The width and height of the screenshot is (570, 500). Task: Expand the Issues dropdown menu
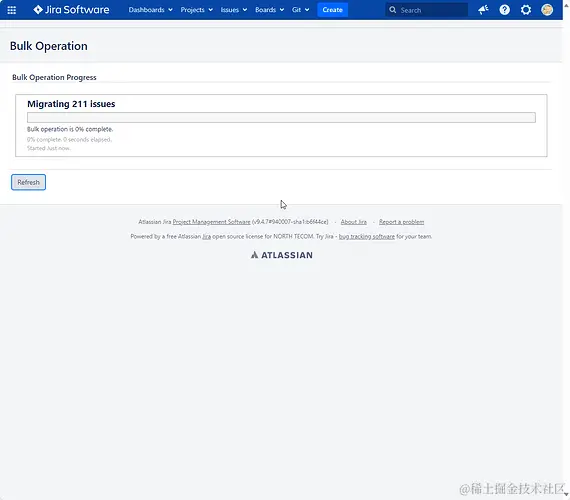coord(234,10)
